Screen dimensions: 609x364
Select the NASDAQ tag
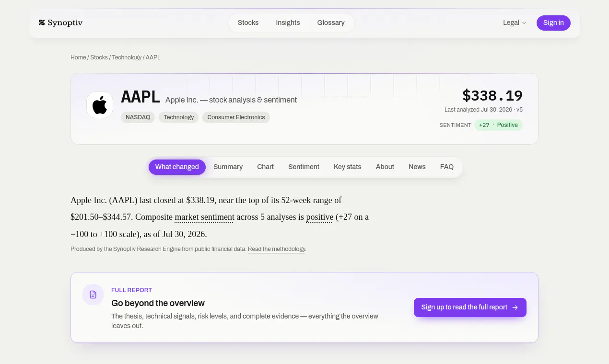(138, 117)
